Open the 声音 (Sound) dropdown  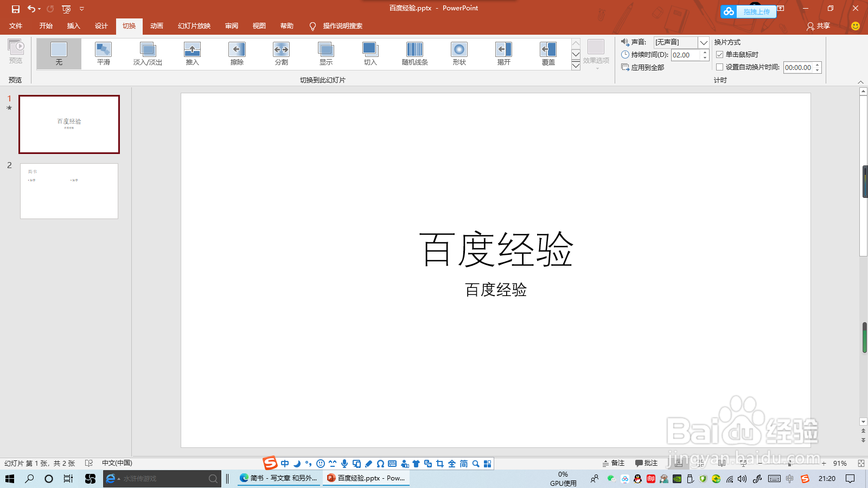704,42
